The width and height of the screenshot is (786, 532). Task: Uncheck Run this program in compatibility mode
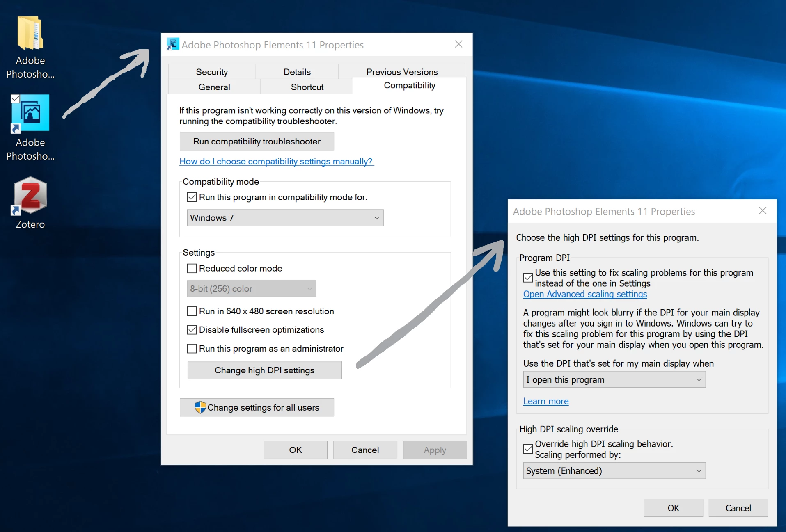click(x=192, y=197)
